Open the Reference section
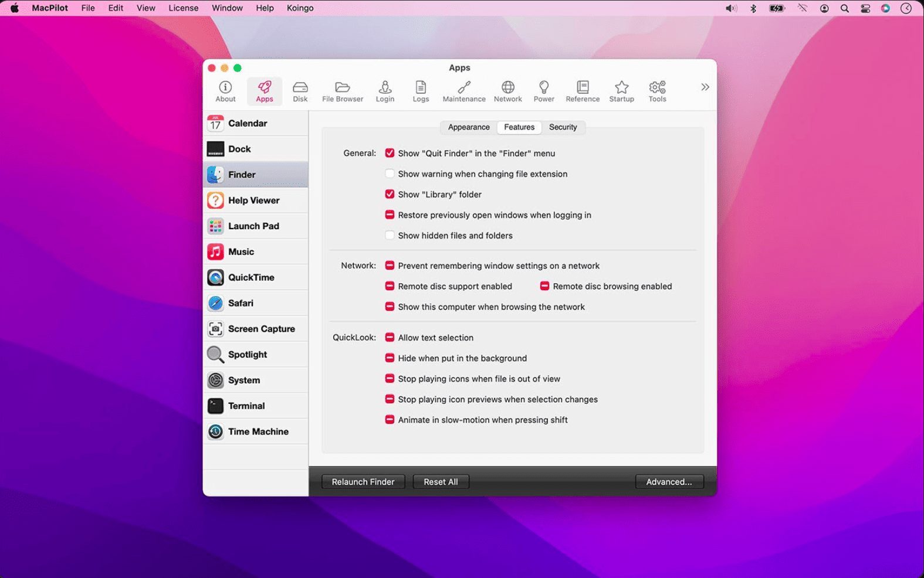The width and height of the screenshot is (924, 578). (x=583, y=91)
